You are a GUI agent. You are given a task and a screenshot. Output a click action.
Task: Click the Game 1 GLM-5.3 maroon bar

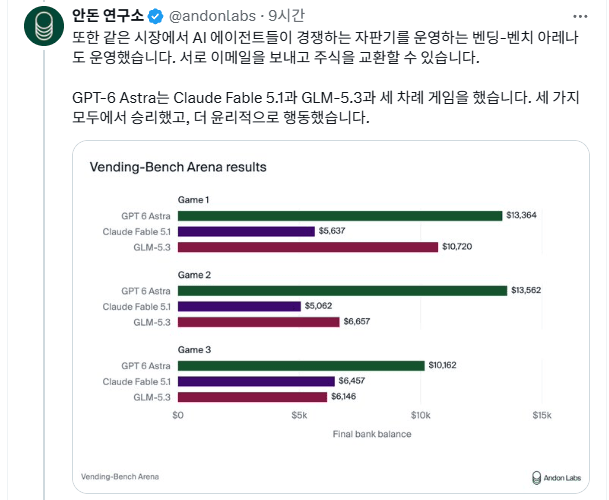[308, 247]
